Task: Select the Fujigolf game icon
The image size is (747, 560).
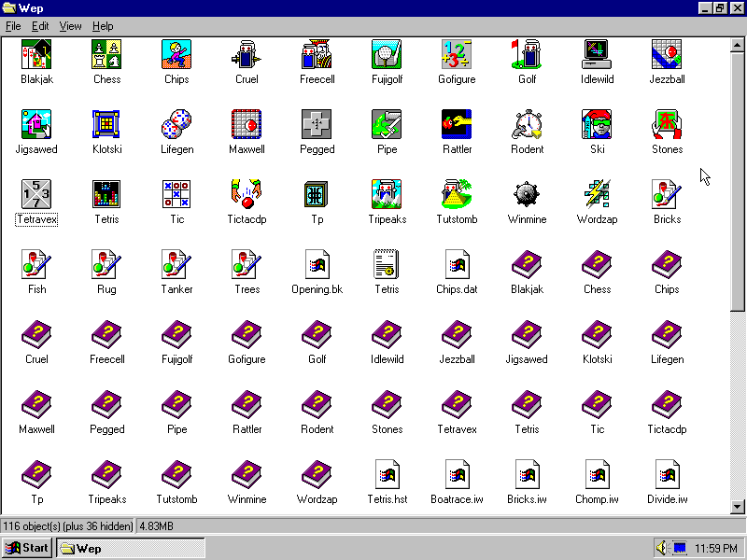Action: 387,54
